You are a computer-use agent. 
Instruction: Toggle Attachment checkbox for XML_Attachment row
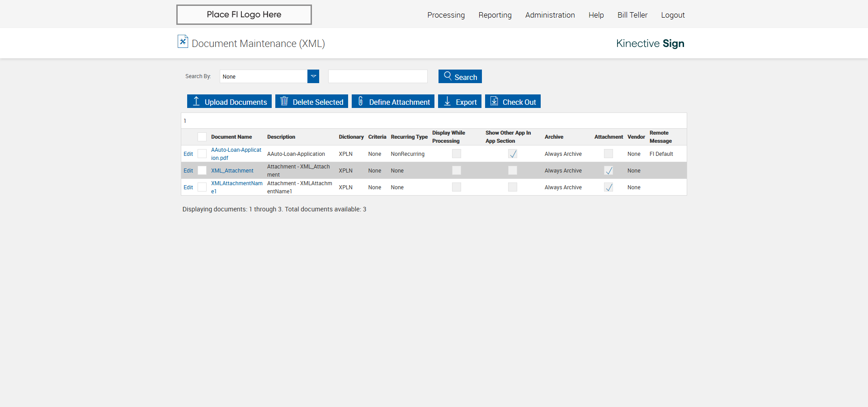(609, 170)
